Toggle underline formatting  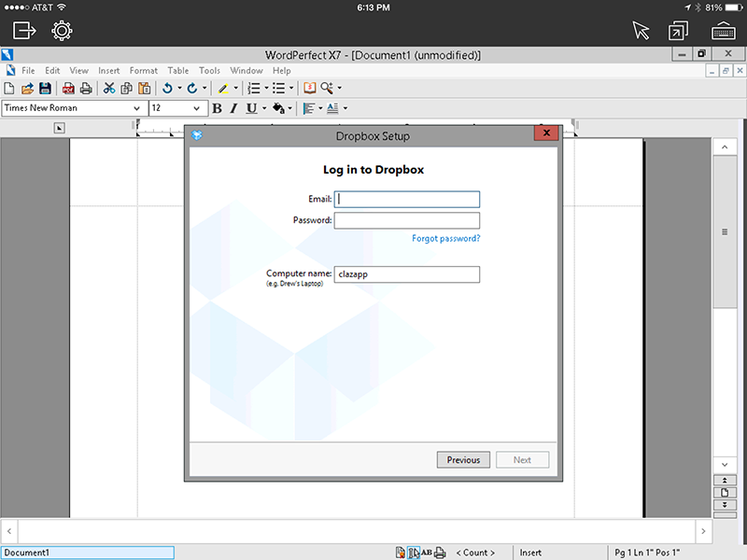pyautogui.click(x=251, y=108)
